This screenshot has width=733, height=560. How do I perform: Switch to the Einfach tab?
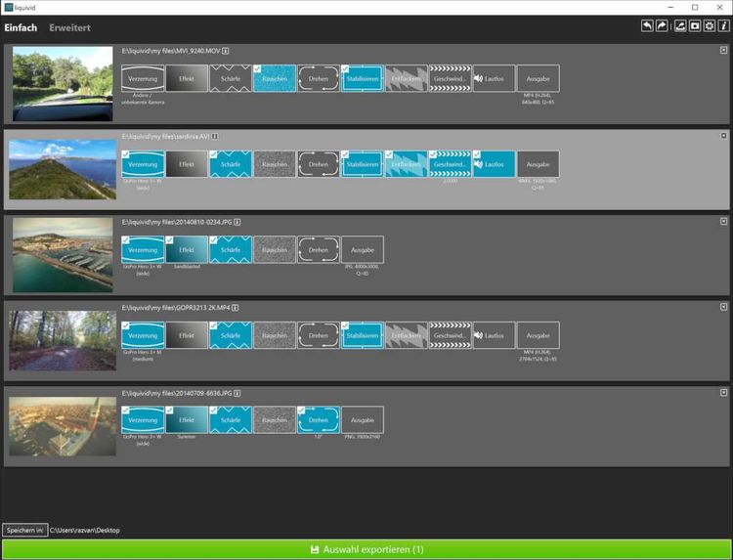click(21, 27)
